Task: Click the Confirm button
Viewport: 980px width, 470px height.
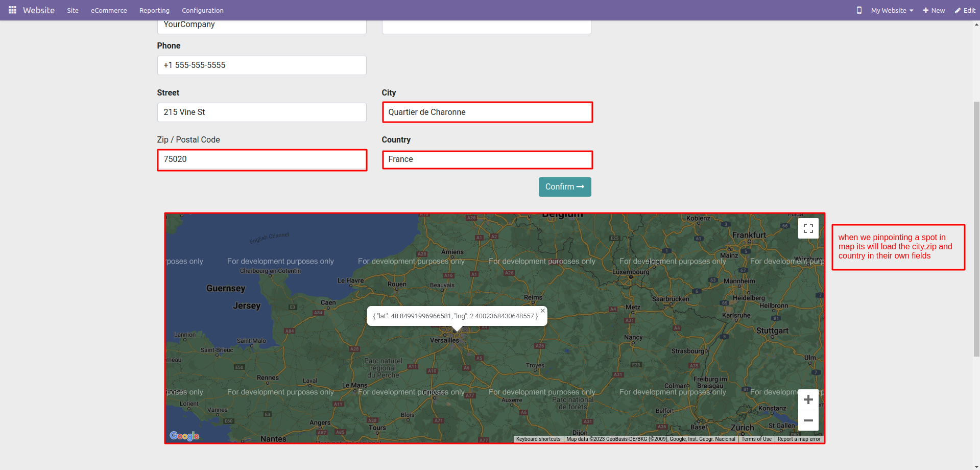Action: click(x=565, y=187)
